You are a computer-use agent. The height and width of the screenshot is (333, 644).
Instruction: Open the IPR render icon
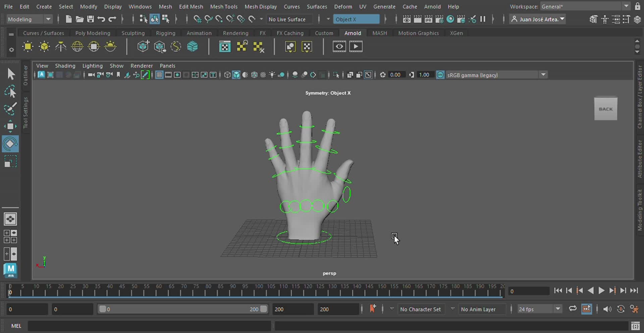[428, 19]
